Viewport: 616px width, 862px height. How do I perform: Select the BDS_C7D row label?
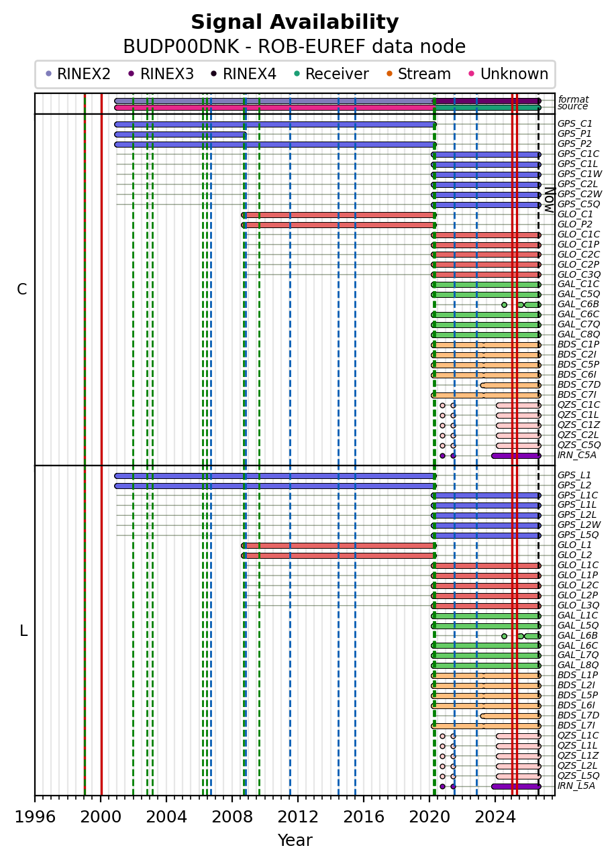click(x=579, y=384)
